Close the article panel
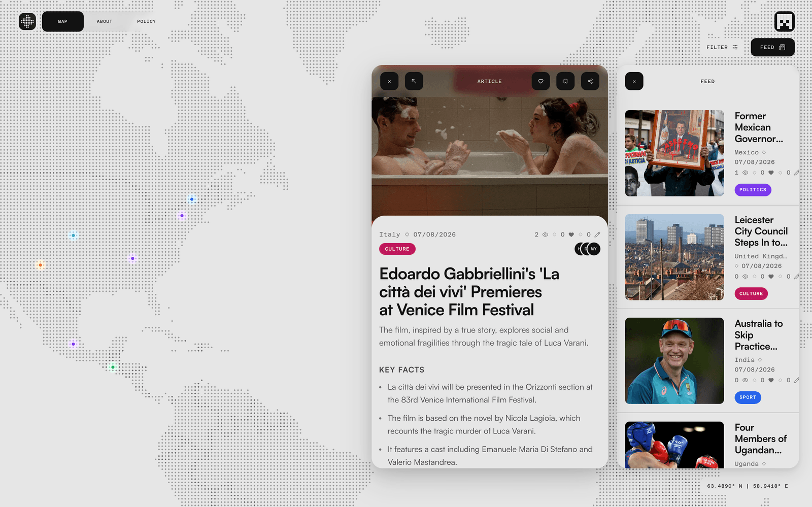Image resolution: width=812 pixels, height=507 pixels. coord(389,81)
